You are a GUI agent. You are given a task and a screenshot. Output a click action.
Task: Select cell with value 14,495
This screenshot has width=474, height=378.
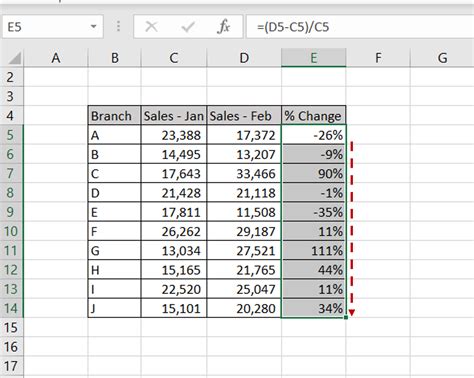[174, 154]
